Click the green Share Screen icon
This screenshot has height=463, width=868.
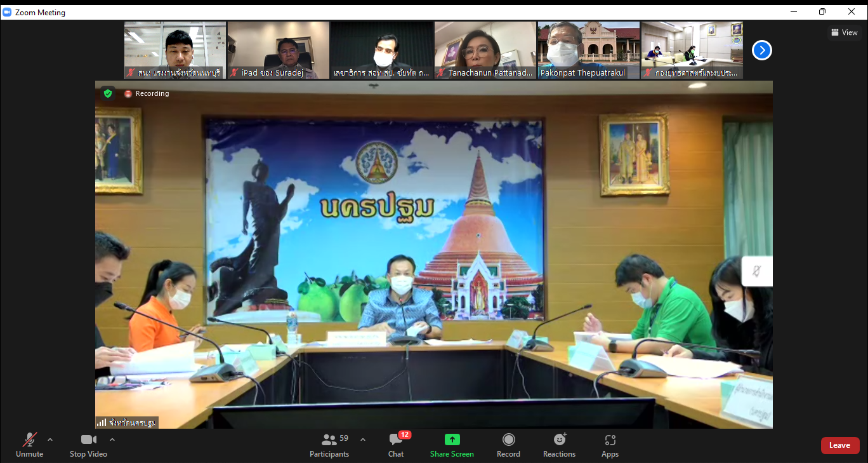coord(452,440)
